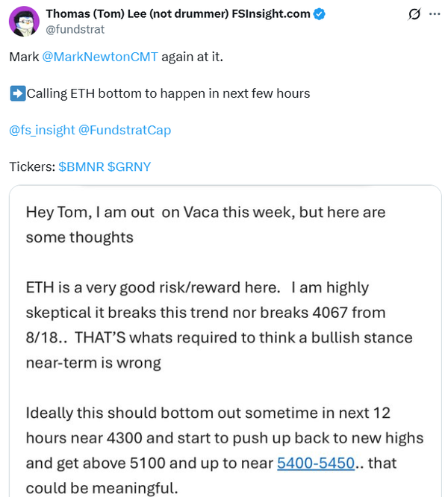Screen dimensions: 448x497
Task: Visit the @fs_insight mention
Action: (42, 130)
